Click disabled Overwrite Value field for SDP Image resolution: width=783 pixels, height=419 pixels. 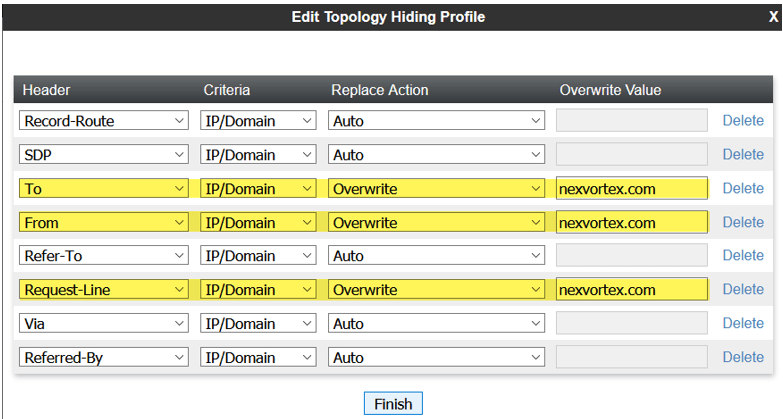[x=632, y=154]
